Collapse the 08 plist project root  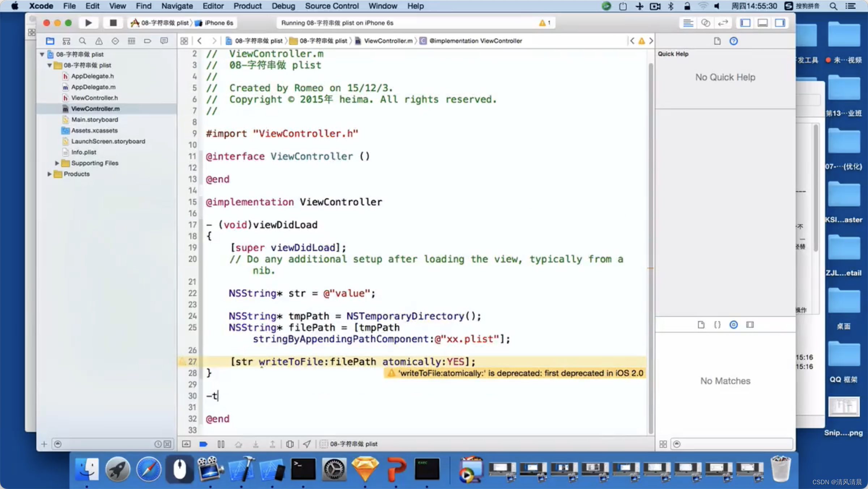click(42, 54)
